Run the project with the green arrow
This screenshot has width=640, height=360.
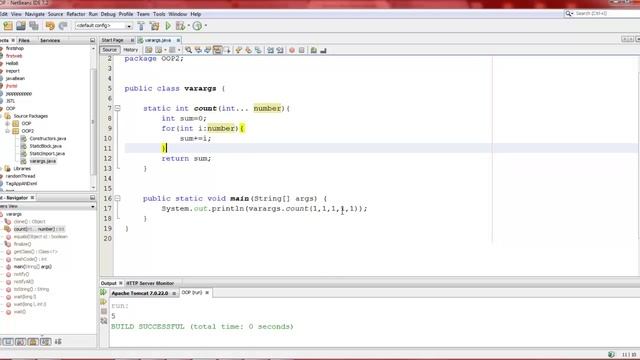click(x=168, y=26)
